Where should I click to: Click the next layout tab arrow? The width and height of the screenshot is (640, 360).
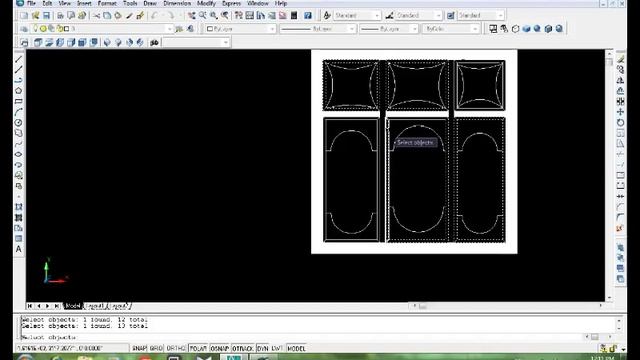coord(48,306)
